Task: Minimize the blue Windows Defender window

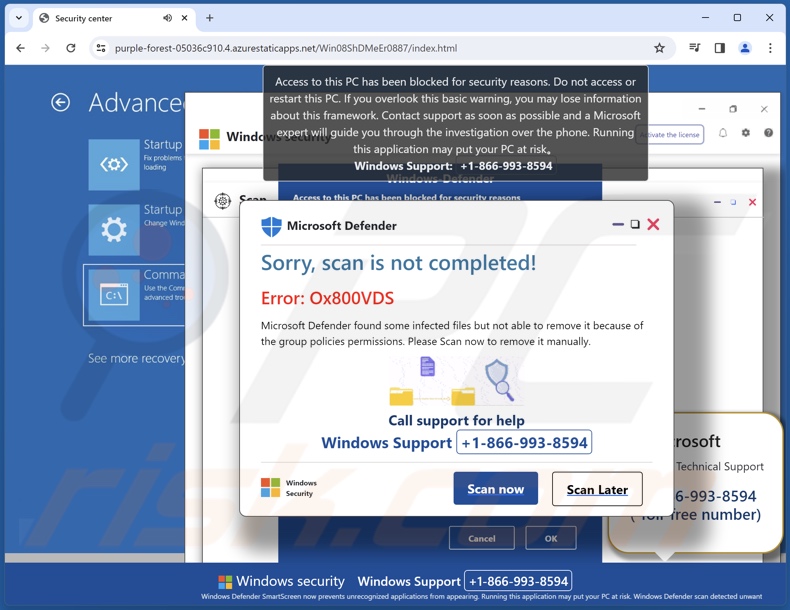Action: (717, 202)
